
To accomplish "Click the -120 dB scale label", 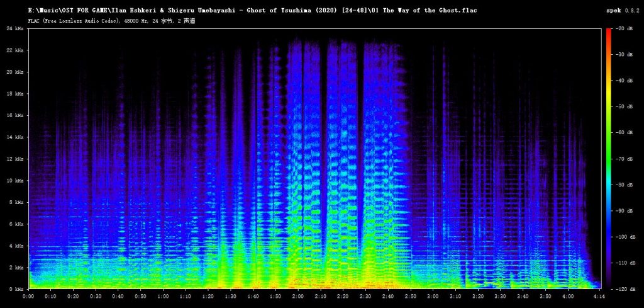I will tap(625, 289).
